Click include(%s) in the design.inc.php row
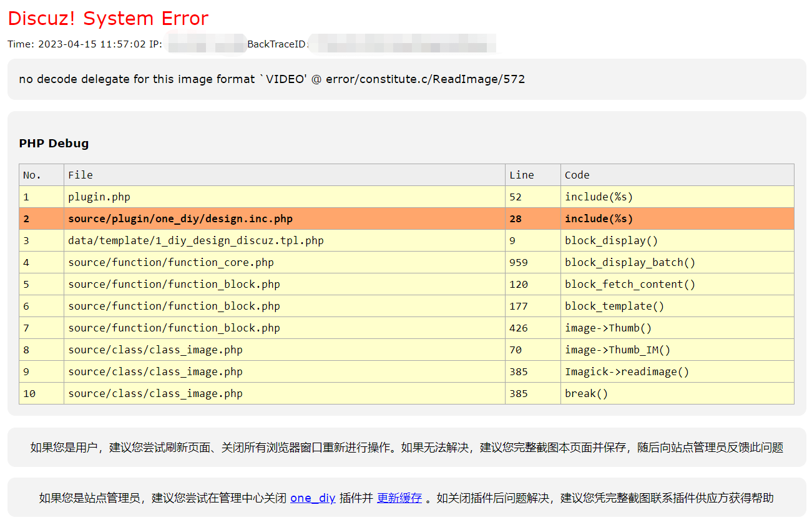 677,218
